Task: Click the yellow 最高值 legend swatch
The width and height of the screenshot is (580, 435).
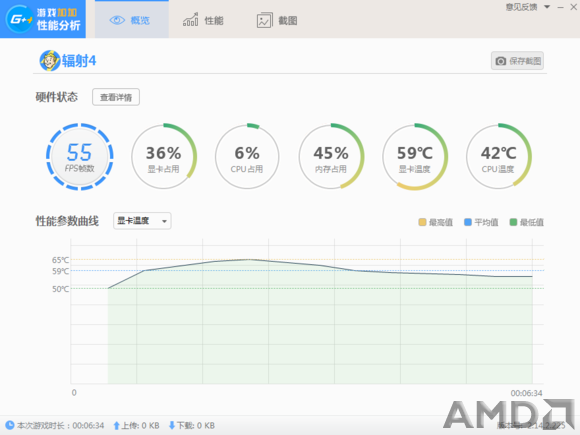Action: pos(422,222)
